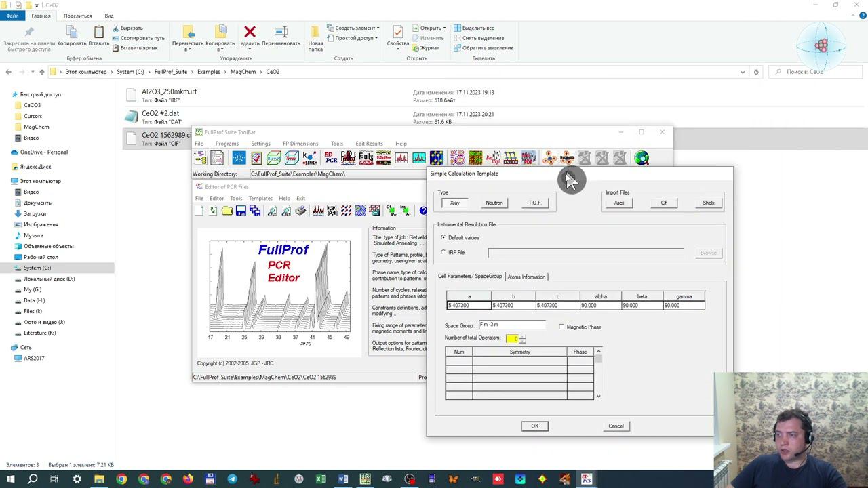Click alpha angle value field
The height and width of the screenshot is (488, 868).
[601, 306]
